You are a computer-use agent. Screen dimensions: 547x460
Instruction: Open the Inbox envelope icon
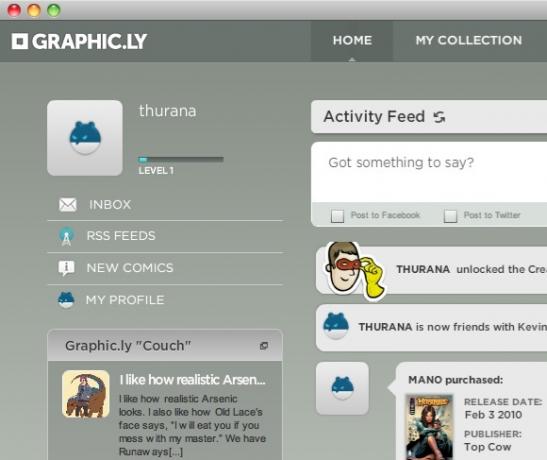[x=68, y=205]
